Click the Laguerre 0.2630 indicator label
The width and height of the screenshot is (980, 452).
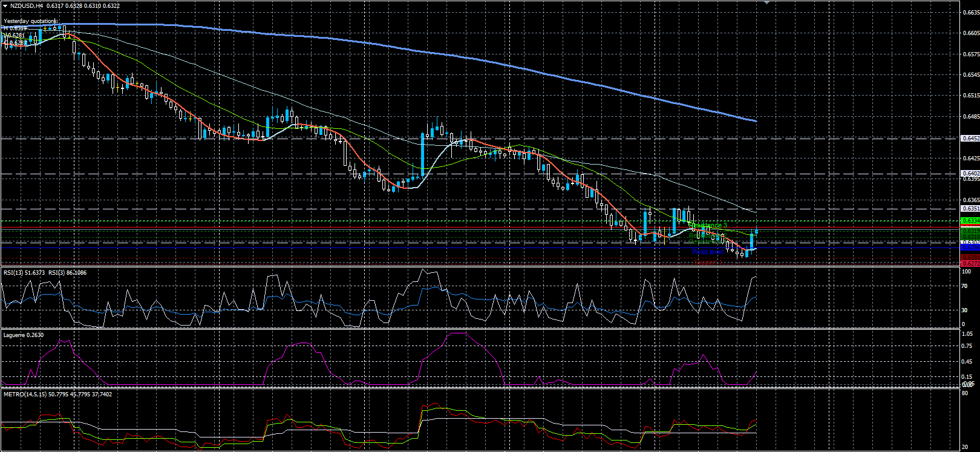[x=24, y=335]
